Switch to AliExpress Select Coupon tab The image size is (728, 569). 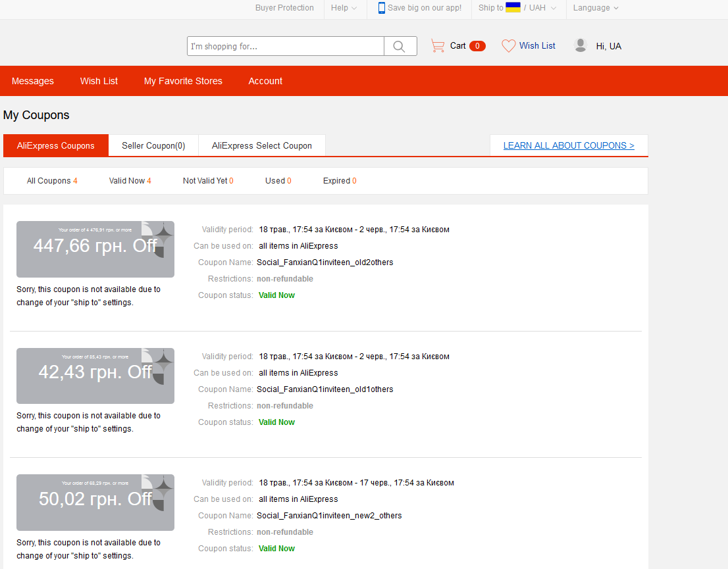[x=262, y=145]
